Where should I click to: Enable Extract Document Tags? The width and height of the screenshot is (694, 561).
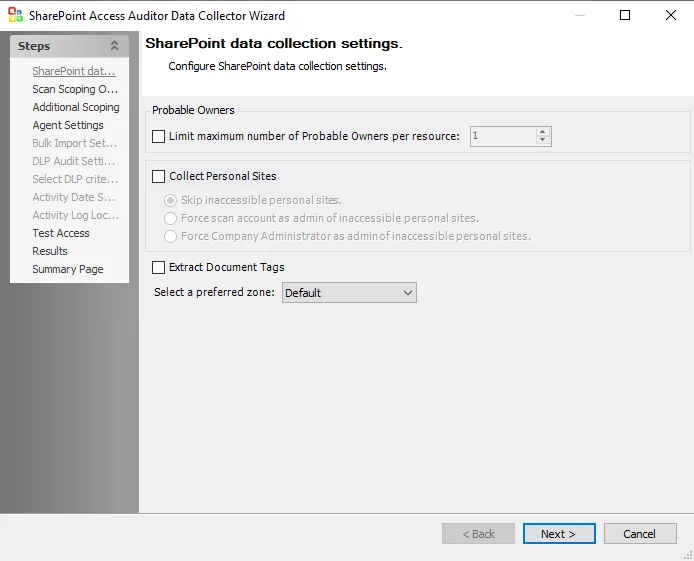point(158,268)
